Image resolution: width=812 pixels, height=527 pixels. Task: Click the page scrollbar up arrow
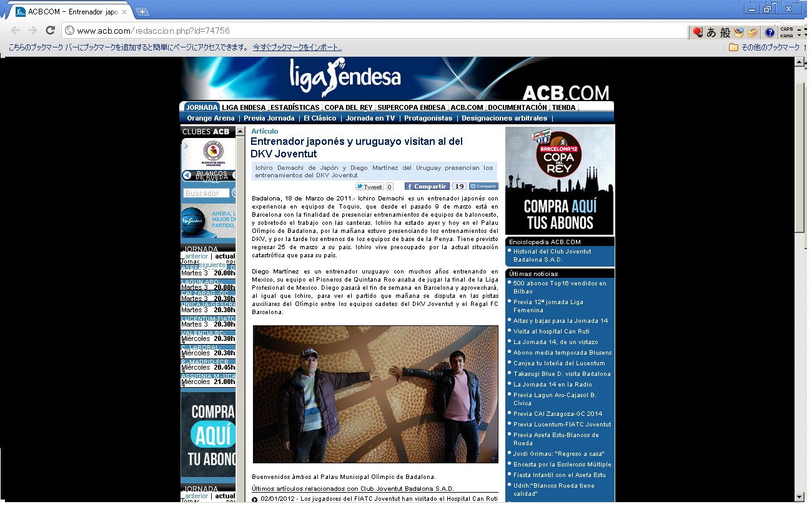click(x=800, y=62)
